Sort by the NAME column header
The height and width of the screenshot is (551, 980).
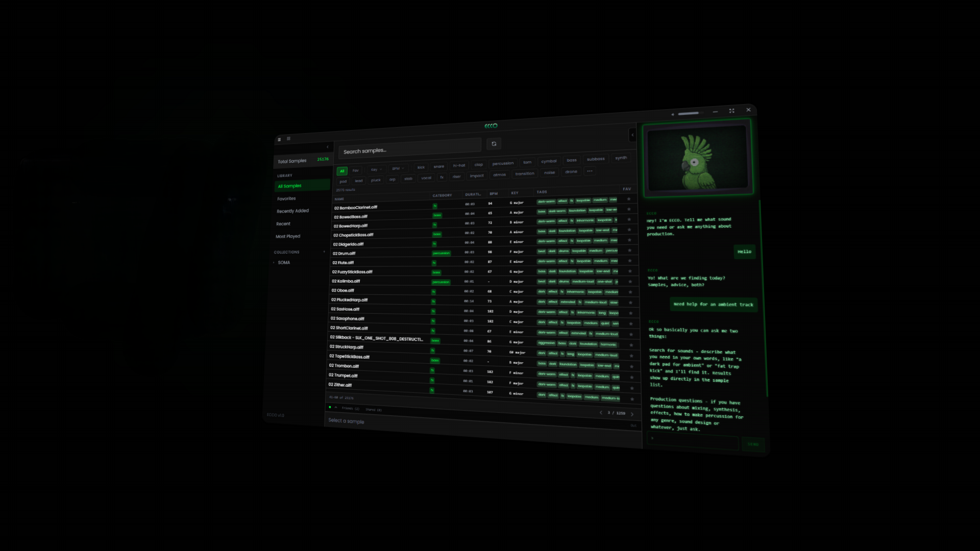click(x=339, y=199)
